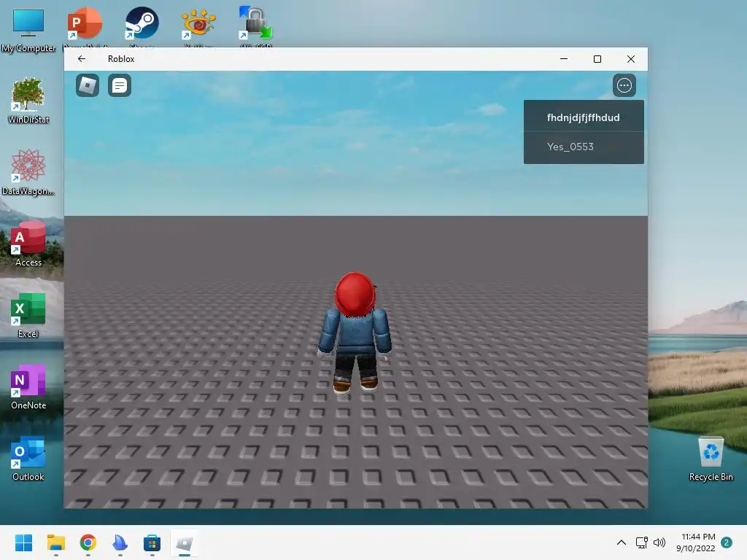Screen dimensions: 747x560
Task: Select the eye-shaped image viewer desktop shortcut
Action: coord(198,27)
